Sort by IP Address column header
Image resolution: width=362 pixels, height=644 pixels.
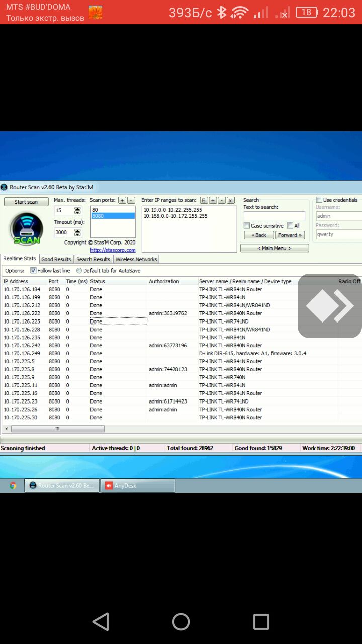pos(25,281)
